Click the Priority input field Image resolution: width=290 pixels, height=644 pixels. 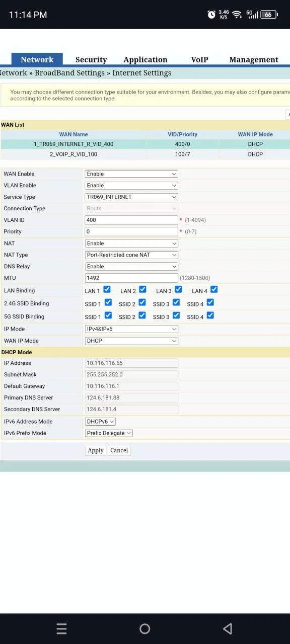pyautogui.click(x=131, y=232)
